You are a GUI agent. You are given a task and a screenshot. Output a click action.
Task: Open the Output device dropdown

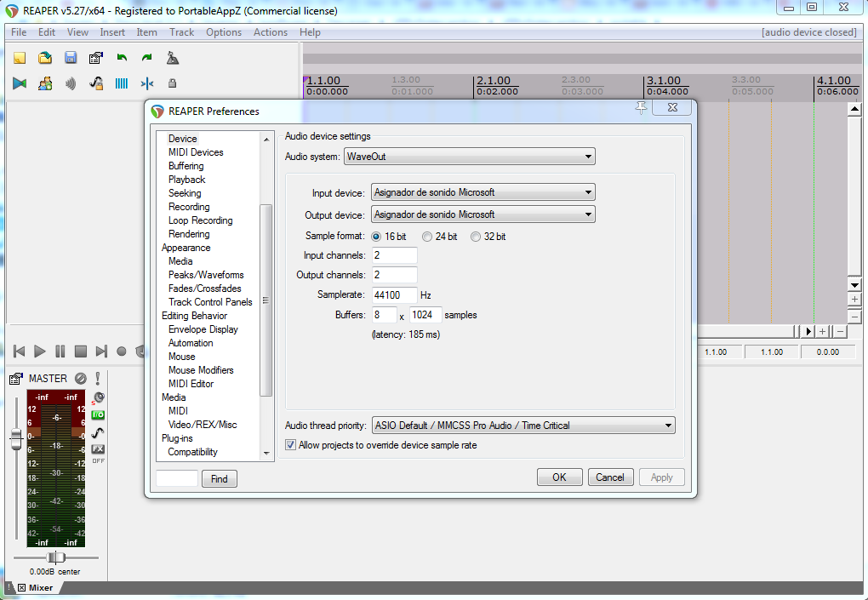tap(483, 214)
